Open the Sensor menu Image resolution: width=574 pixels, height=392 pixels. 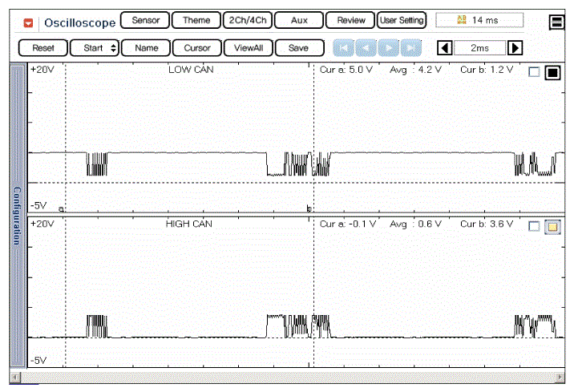click(145, 20)
